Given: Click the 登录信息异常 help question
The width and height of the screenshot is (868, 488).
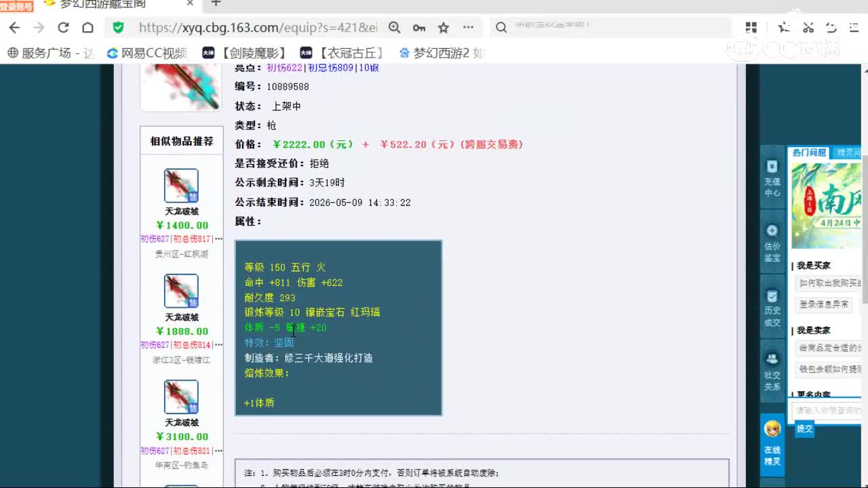Looking at the screenshot, I should pyautogui.click(x=823, y=304).
